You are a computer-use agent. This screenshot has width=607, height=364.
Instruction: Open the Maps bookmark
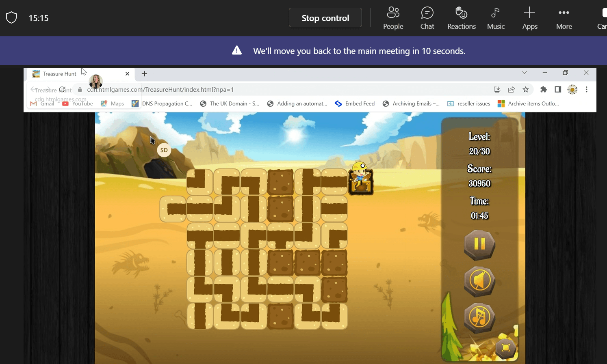point(112,103)
